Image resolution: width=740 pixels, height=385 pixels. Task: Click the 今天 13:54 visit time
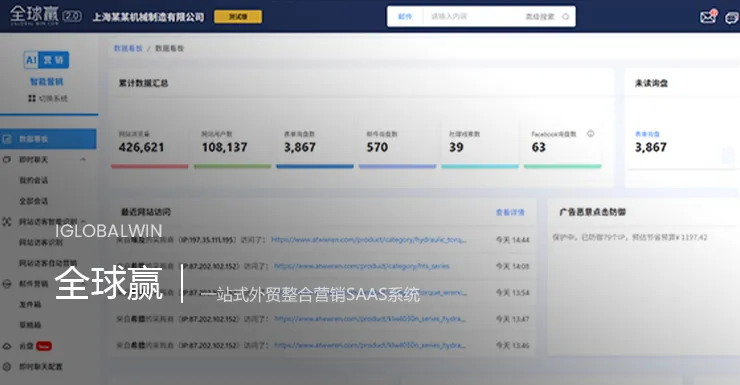(513, 293)
